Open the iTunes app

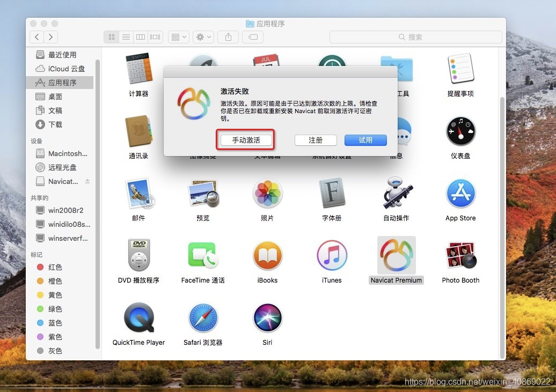click(x=332, y=255)
